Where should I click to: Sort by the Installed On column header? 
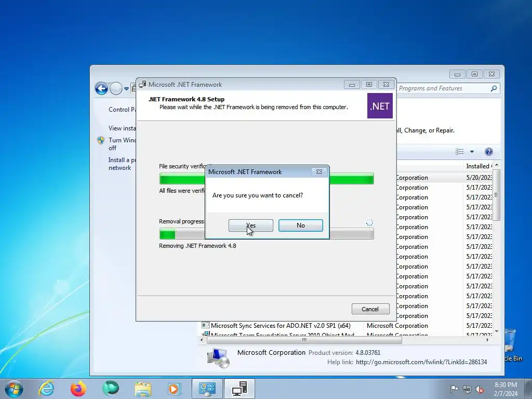pos(478,166)
